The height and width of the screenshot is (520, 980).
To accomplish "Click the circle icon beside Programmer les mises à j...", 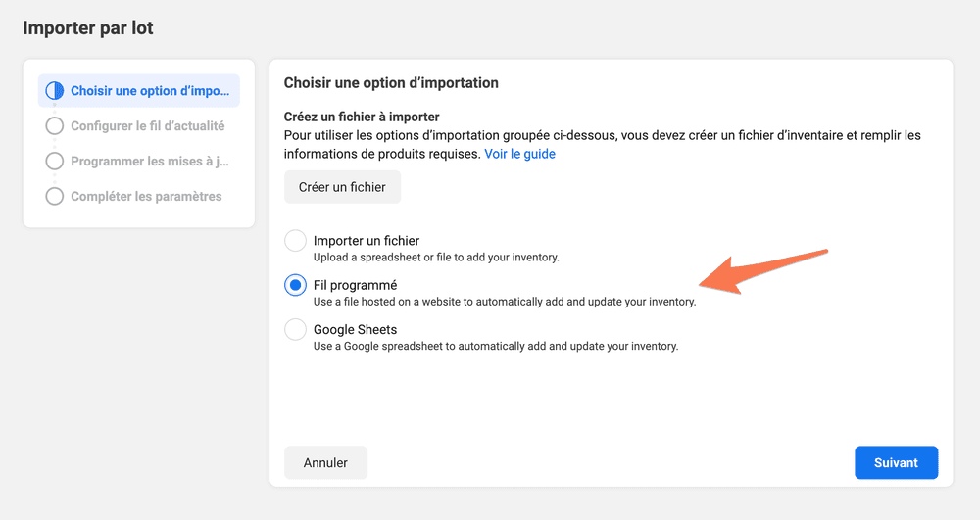I will [54, 161].
